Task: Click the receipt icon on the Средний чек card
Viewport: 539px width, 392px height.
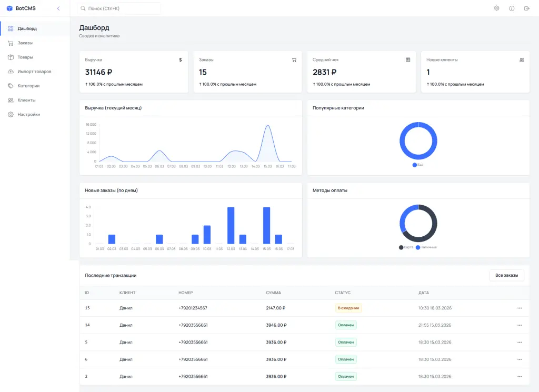Action: coord(408,60)
